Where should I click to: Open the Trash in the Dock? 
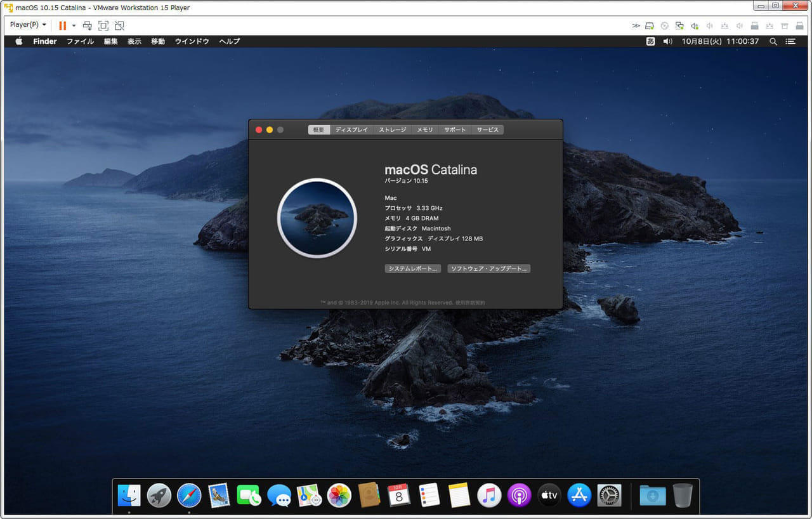tap(683, 496)
